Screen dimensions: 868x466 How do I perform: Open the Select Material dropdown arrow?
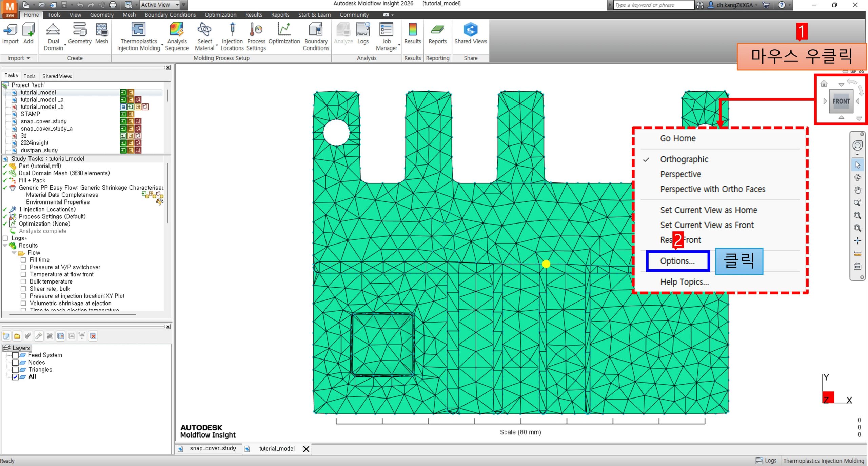click(217, 45)
